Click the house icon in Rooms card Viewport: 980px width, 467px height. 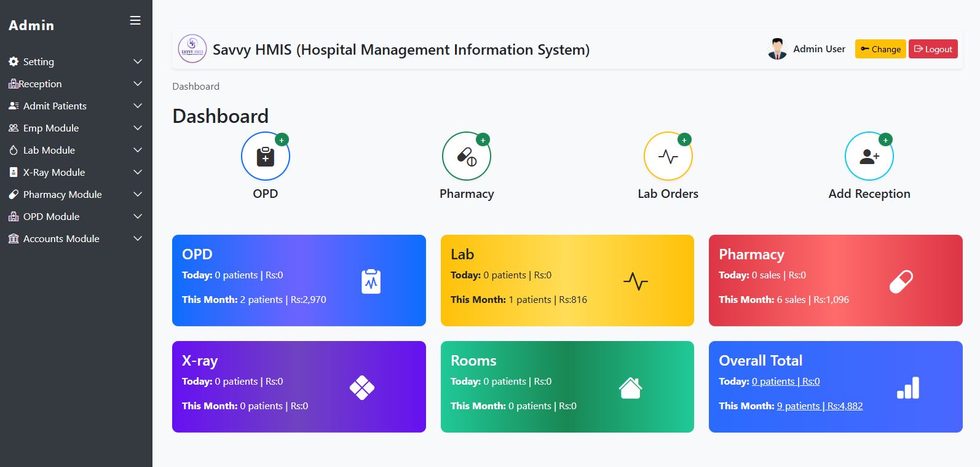630,388
